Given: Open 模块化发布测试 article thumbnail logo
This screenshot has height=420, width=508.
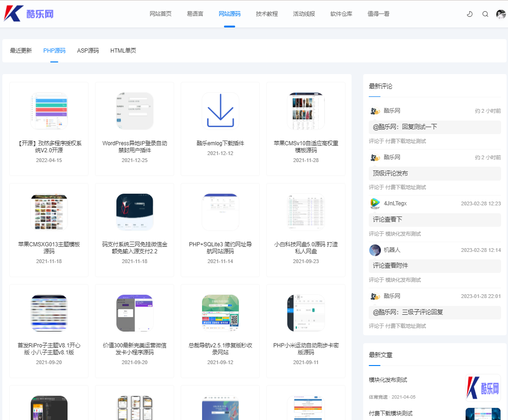Looking at the screenshot, I should coord(483,388).
